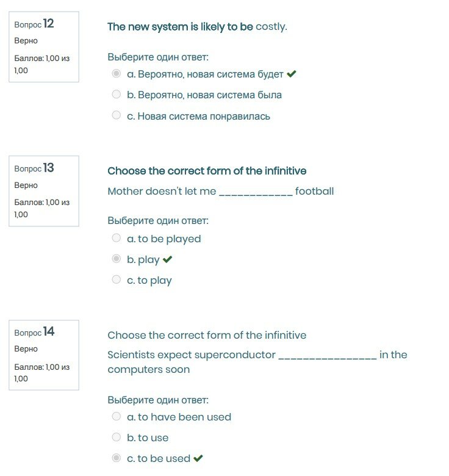449x476 pixels.
Task: Click the sentence 'Mother doesn't let me' blank
Action: coord(220,191)
